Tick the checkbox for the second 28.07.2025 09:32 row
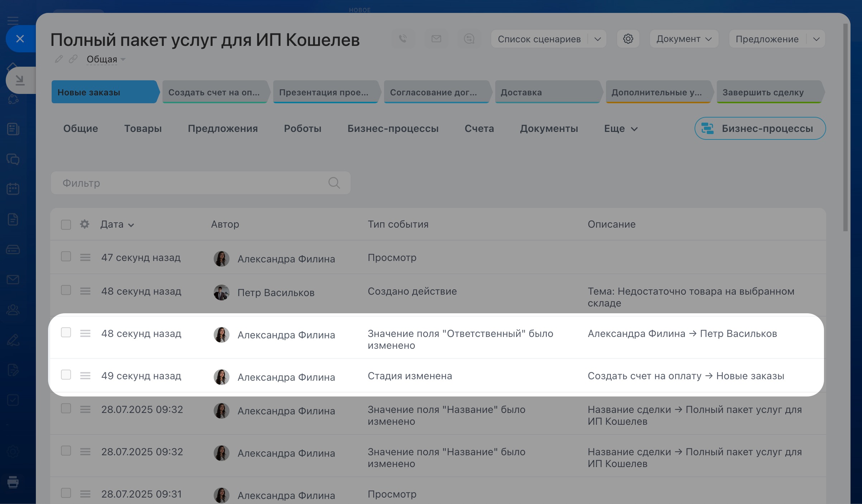Viewport: 862px width, 504px height. coord(66,451)
